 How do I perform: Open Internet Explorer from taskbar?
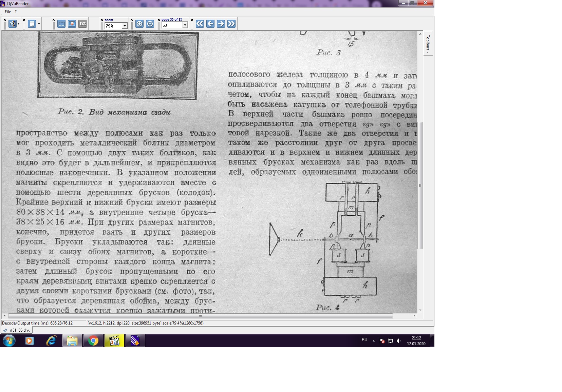coord(51,340)
